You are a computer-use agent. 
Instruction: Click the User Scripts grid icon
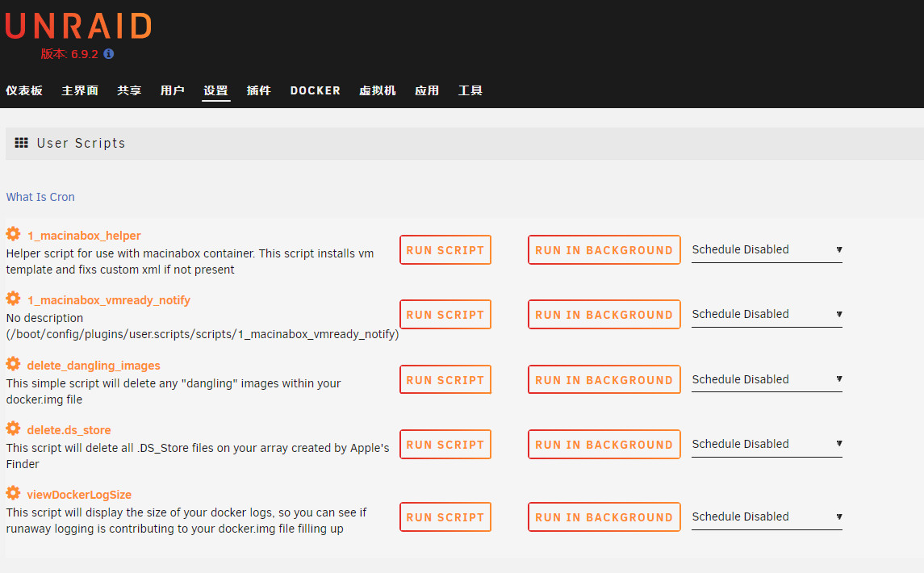point(21,143)
